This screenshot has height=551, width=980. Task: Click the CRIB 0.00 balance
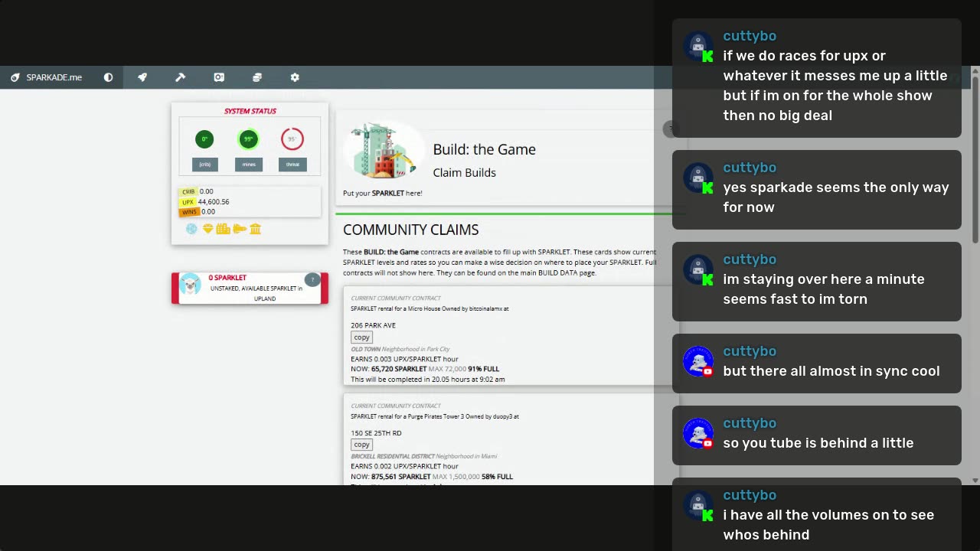(197, 192)
